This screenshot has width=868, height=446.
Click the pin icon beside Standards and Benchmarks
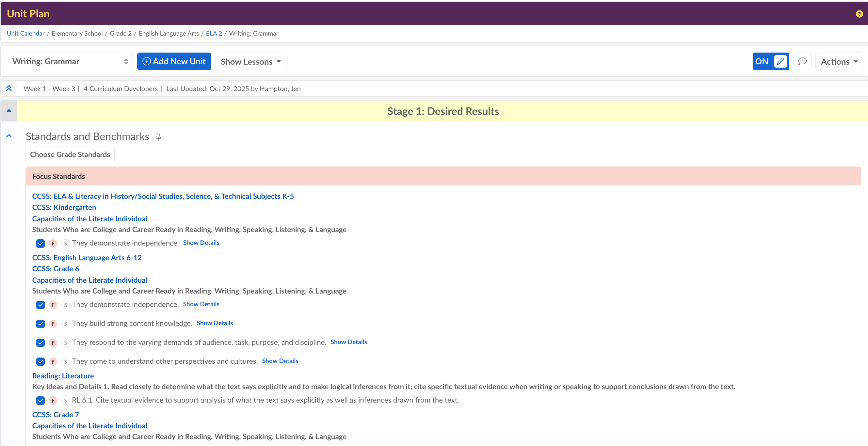158,137
